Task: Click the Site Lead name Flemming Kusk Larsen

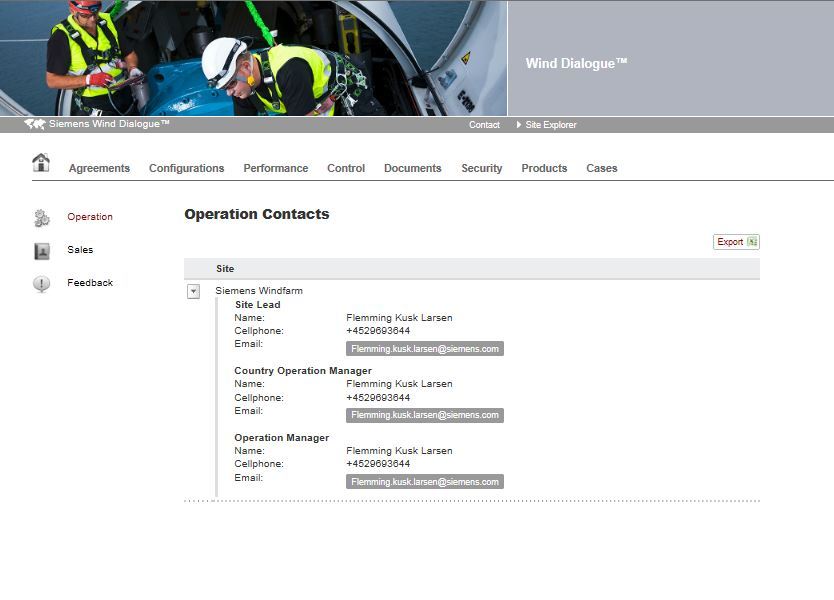Action: [399, 318]
